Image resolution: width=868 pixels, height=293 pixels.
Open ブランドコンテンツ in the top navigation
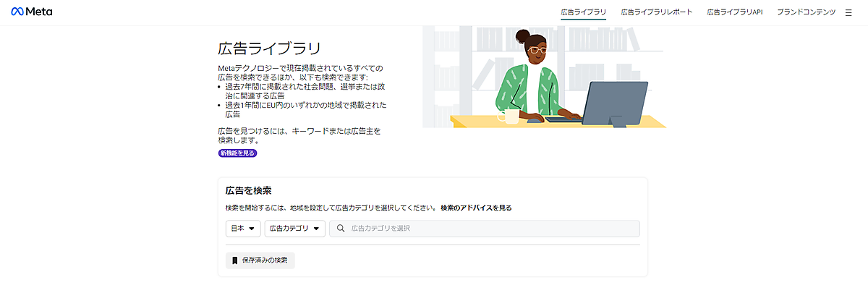tap(807, 12)
